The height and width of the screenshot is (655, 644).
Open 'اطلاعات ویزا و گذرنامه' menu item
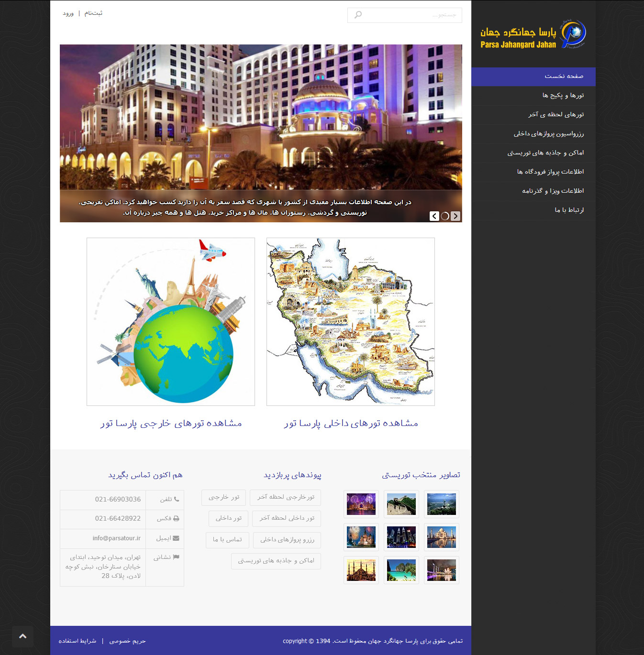[553, 191]
